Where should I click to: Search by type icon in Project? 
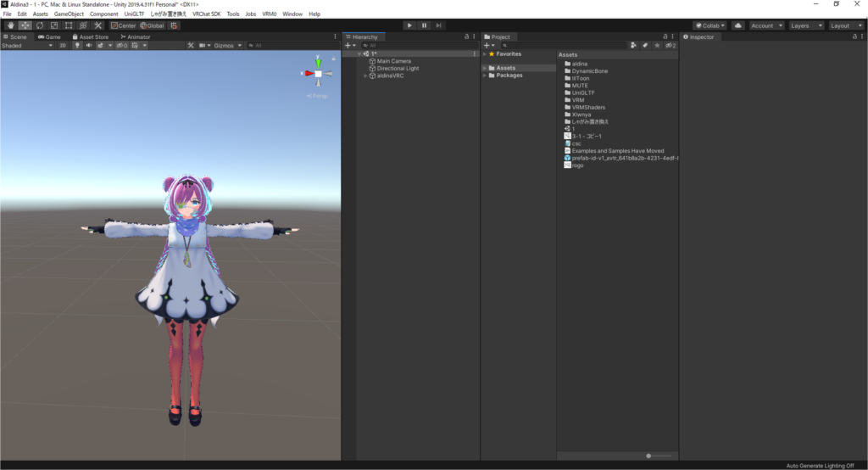634,46
